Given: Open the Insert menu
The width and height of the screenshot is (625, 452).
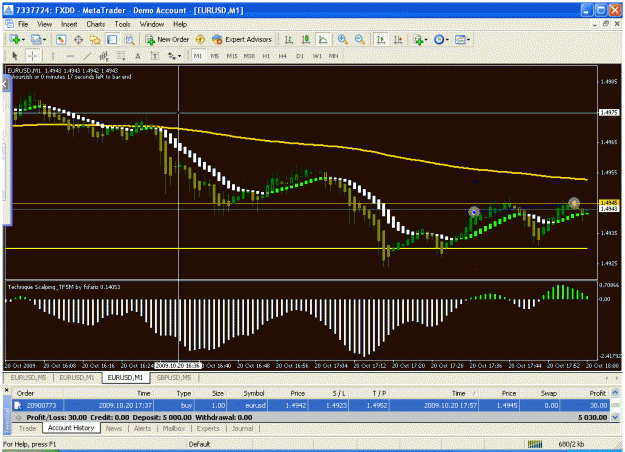Looking at the screenshot, I should 69,24.
